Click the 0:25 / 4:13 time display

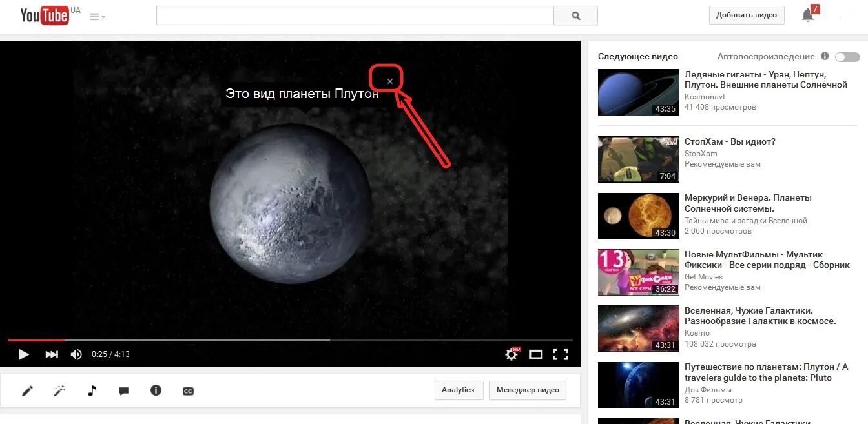click(x=110, y=354)
